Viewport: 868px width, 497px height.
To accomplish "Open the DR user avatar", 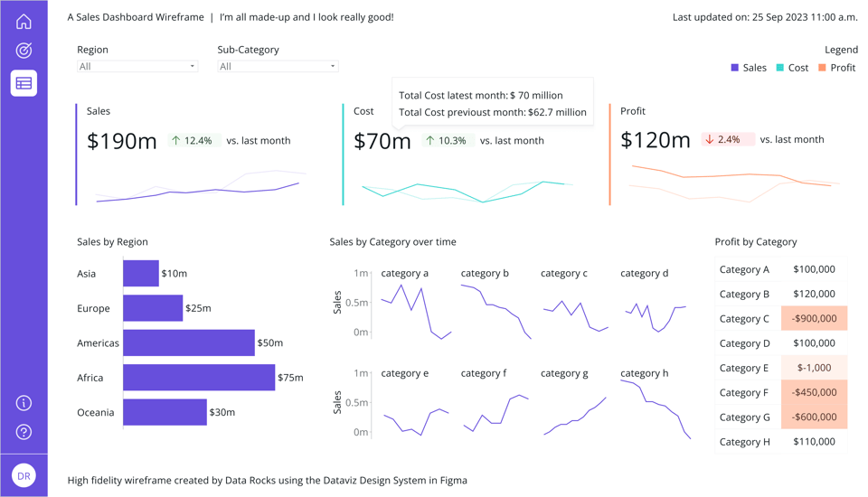I will click(24, 476).
